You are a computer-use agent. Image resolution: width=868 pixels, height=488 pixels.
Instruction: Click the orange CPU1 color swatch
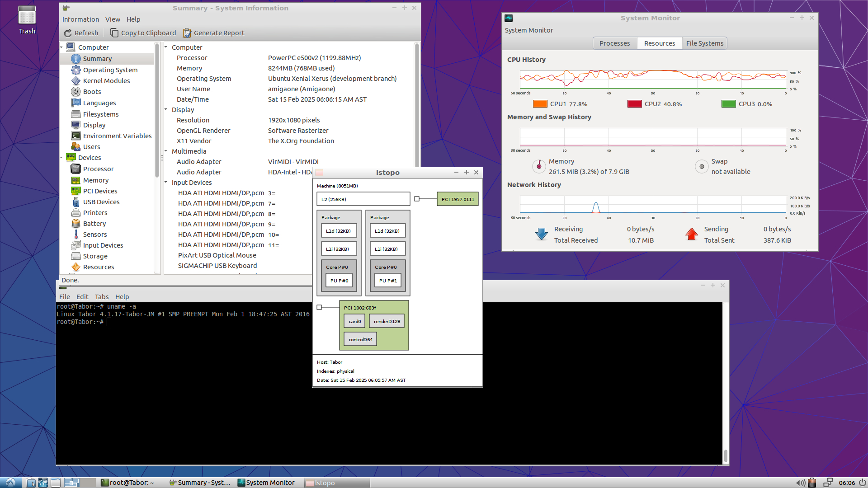(x=540, y=104)
